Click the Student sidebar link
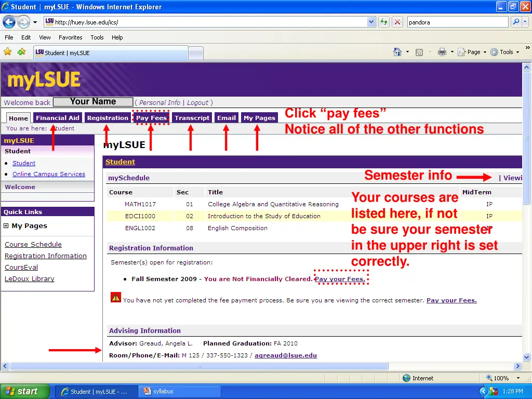 [x=24, y=163]
